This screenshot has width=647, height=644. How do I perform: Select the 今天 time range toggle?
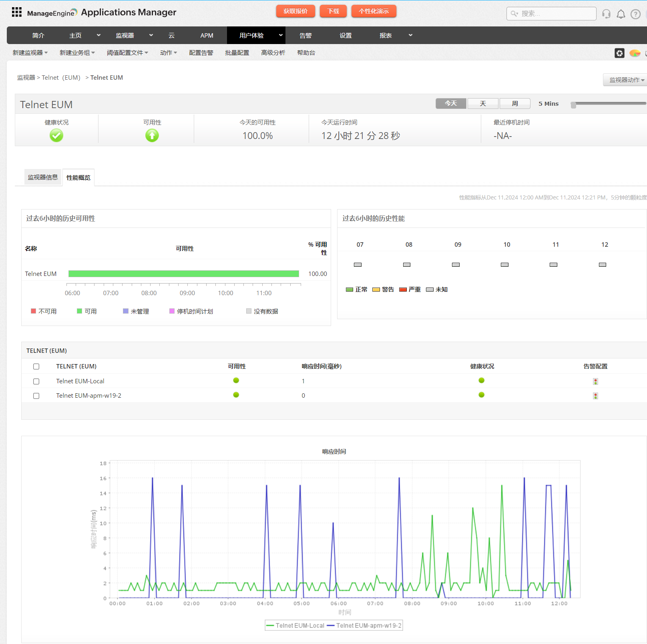coord(451,103)
